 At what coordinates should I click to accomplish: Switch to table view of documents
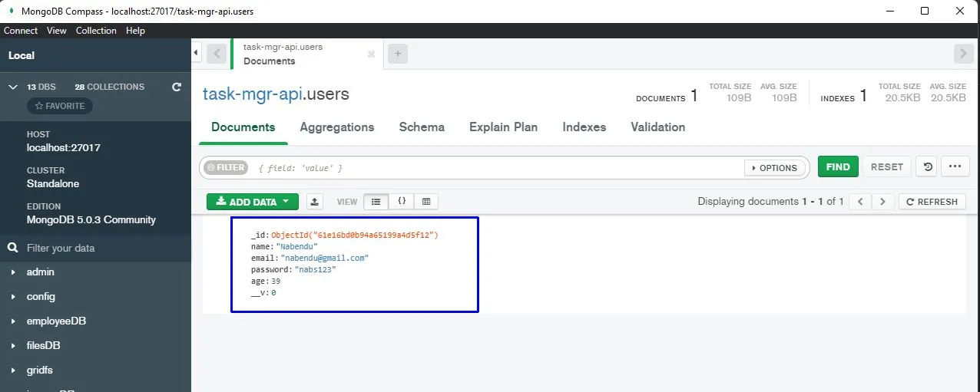426,202
